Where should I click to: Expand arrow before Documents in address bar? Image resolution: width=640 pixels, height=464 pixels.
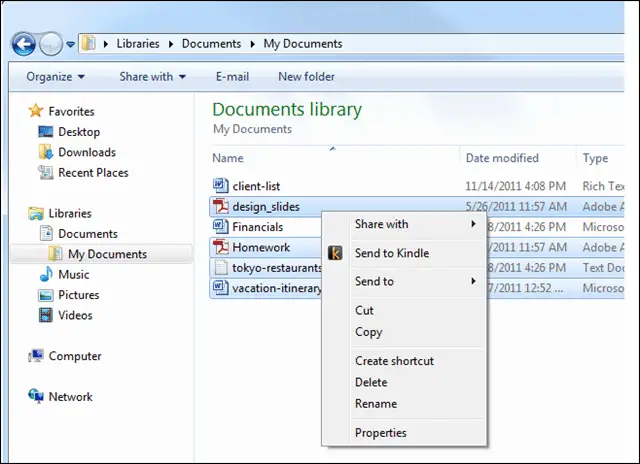(x=171, y=44)
